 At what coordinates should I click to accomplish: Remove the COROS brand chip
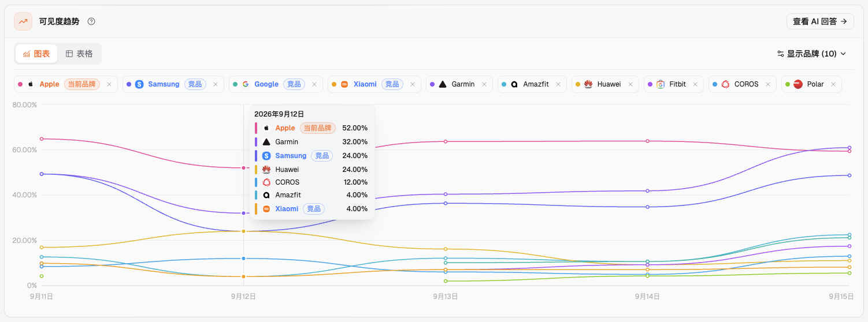tap(768, 84)
